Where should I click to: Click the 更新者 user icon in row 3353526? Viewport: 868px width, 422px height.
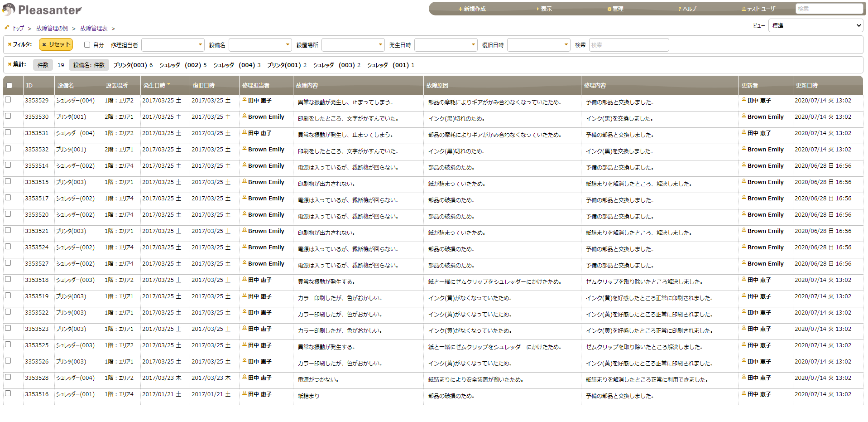click(x=744, y=360)
